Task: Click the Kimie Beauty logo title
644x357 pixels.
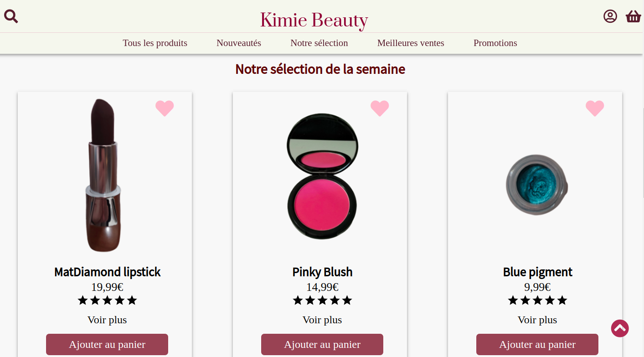Action: click(x=314, y=20)
